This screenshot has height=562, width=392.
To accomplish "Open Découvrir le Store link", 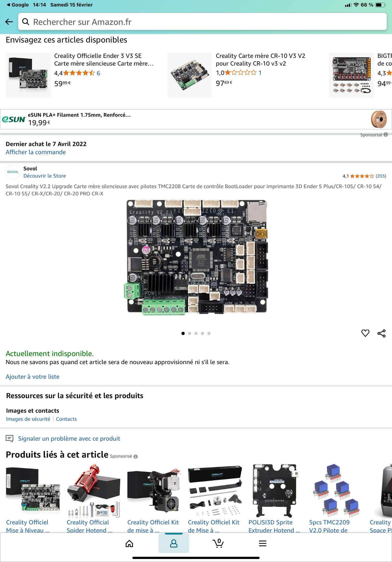I will (x=45, y=176).
